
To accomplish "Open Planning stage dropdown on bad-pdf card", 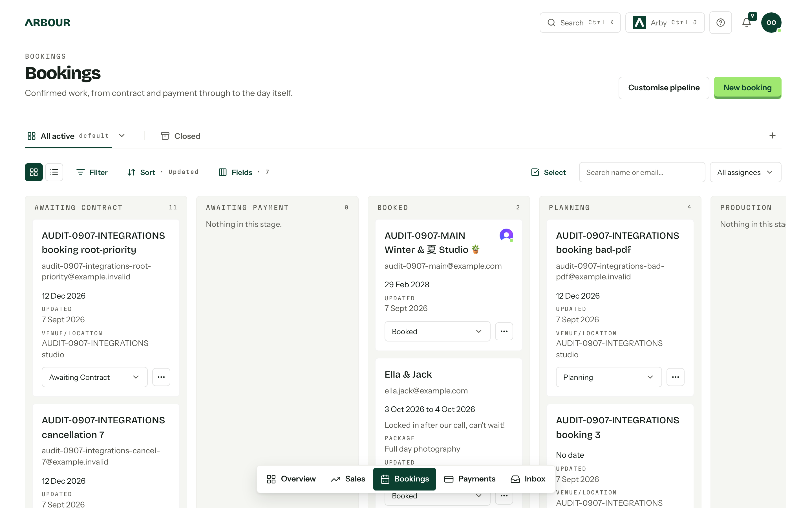I will pyautogui.click(x=609, y=377).
